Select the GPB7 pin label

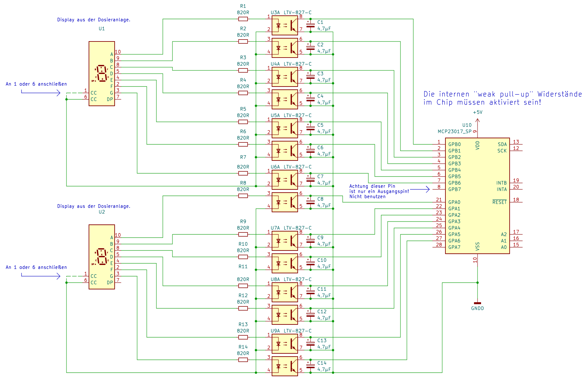tap(454, 189)
